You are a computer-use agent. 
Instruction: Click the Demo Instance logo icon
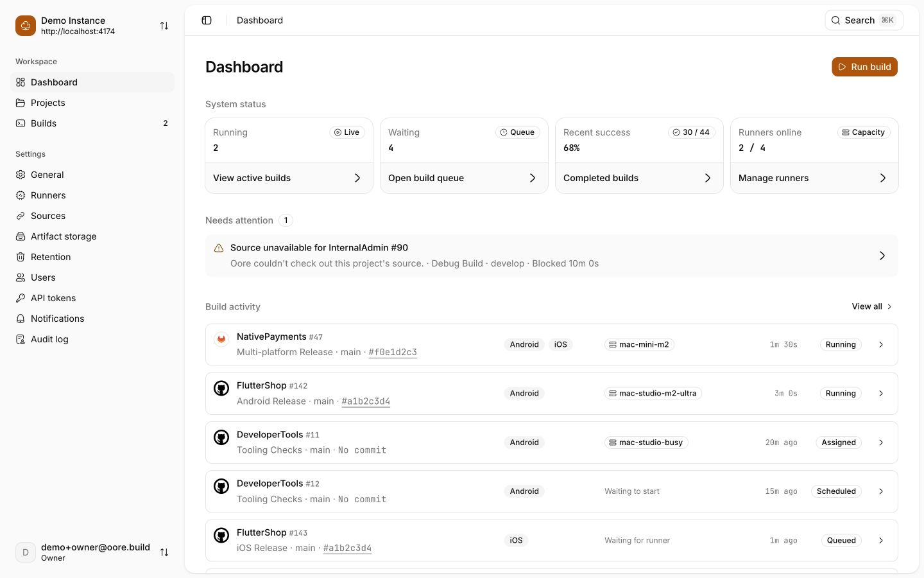pyautogui.click(x=26, y=26)
